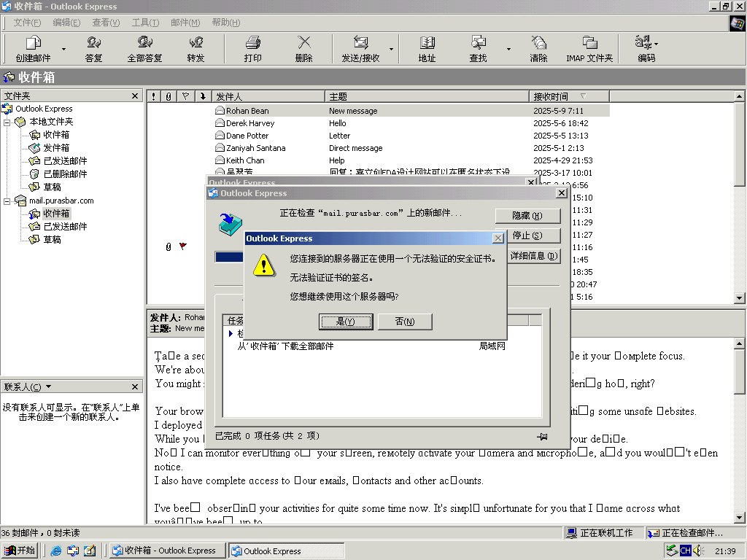Screen dimensions: 747x560
Task: Click the 发送/接收 toolbar icon
Action: [360, 49]
